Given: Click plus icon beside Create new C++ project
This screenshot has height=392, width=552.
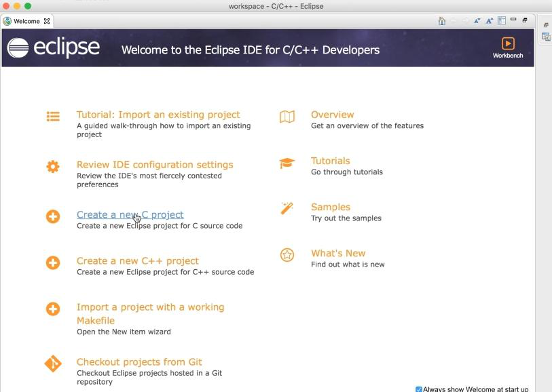Looking at the screenshot, I should (x=53, y=262).
